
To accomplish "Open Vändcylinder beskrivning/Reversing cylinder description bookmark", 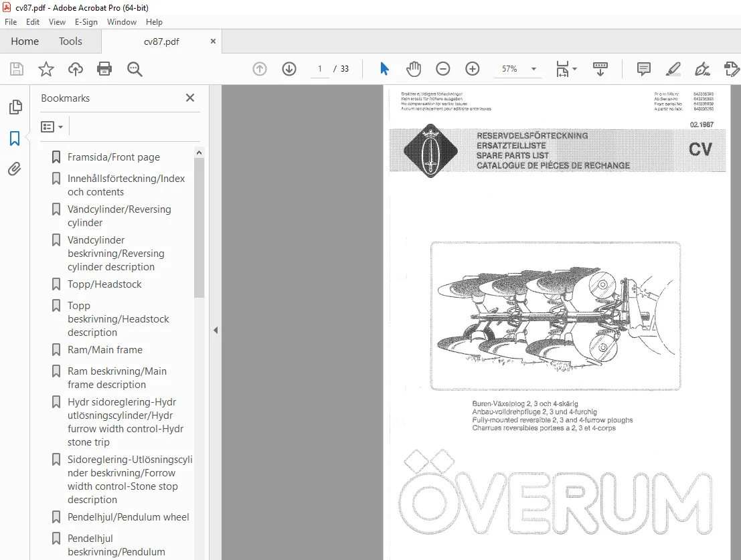I will tap(116, 253).
